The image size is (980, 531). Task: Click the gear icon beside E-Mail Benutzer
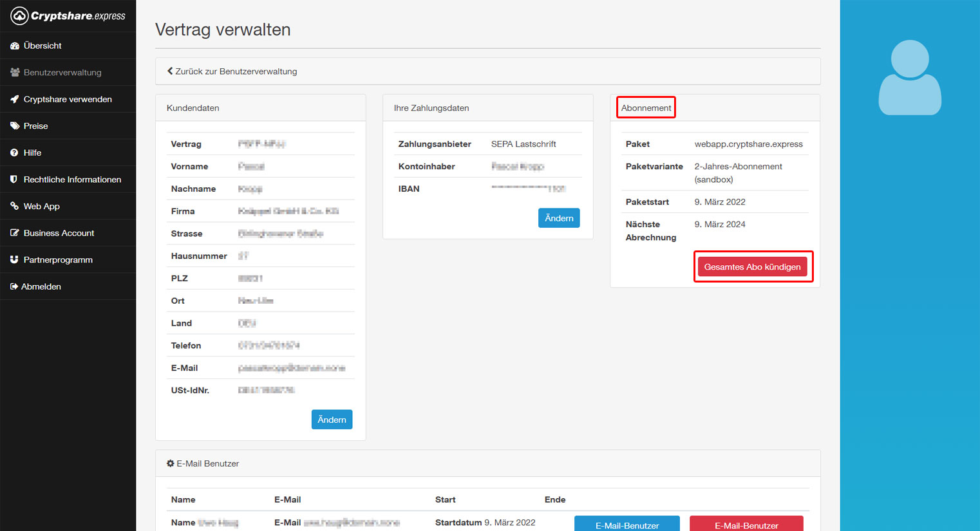(x=171, y=463)
